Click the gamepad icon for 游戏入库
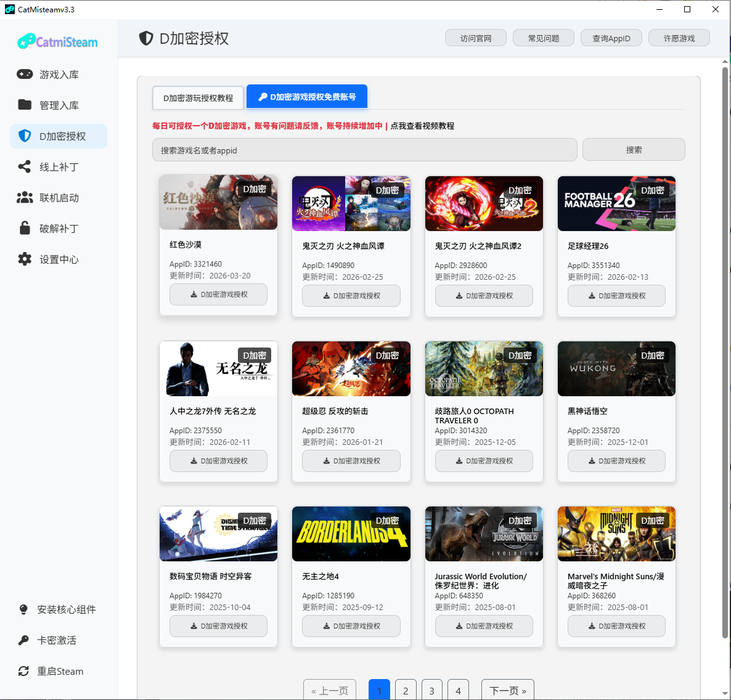 click(25, 74)
